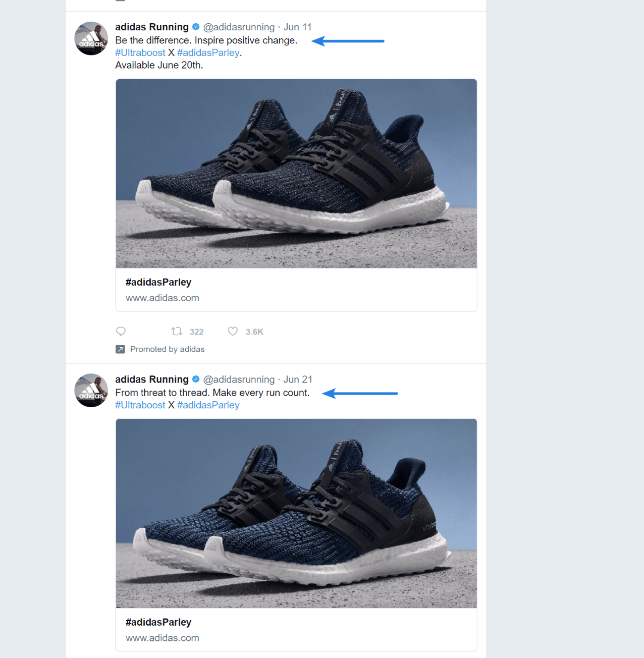
Task: Click the reply icon on the Jun 11 tweet
Action: point(121,332)
